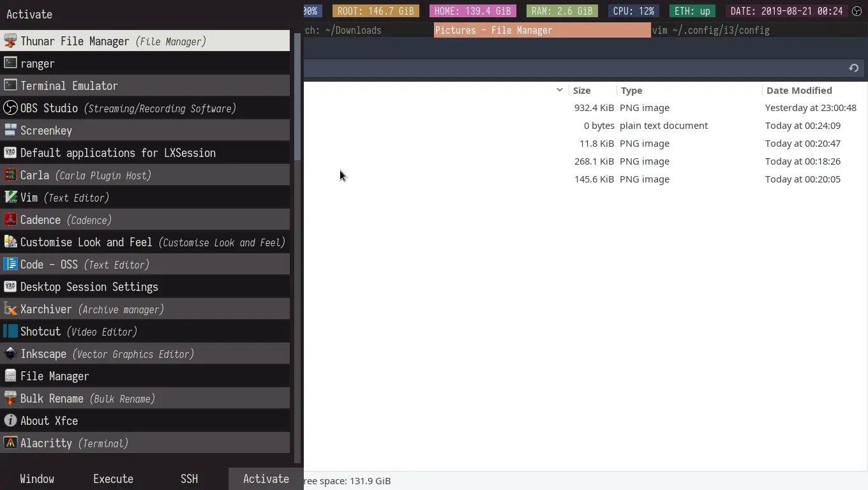The width and height of the screenshot is (868, 490).
Task: Click the Cadence icon
Action: tap(10, 219)
